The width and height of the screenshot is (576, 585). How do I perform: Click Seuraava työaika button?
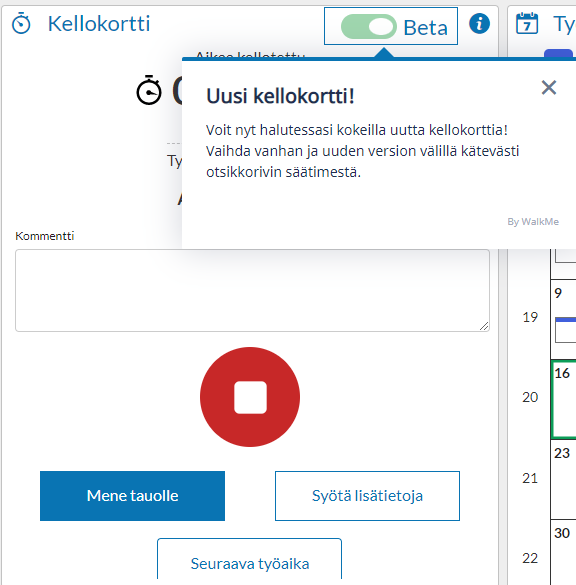pyautogui.click(x=250, y=561)
